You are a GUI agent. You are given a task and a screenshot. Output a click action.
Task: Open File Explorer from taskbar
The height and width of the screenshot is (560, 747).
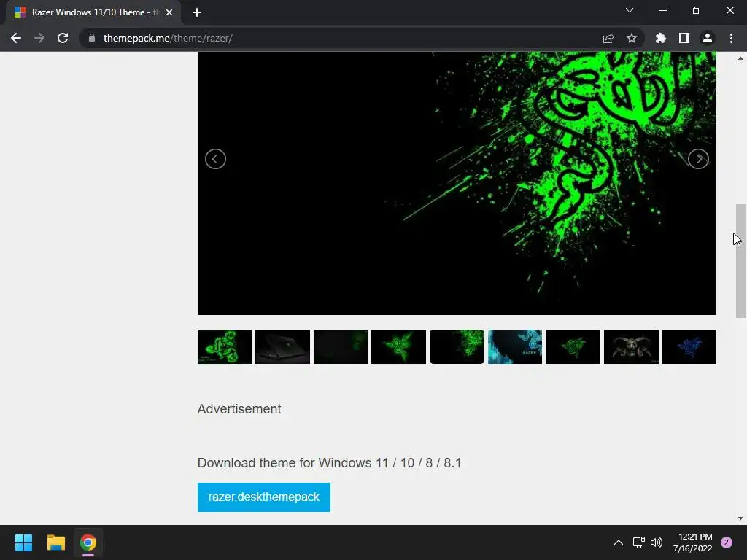pyautogui.click(x=55, y=542)
